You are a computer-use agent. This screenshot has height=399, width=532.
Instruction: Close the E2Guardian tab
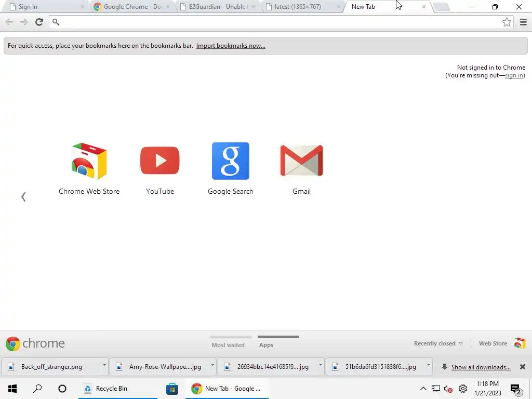[x=254, y=7]
